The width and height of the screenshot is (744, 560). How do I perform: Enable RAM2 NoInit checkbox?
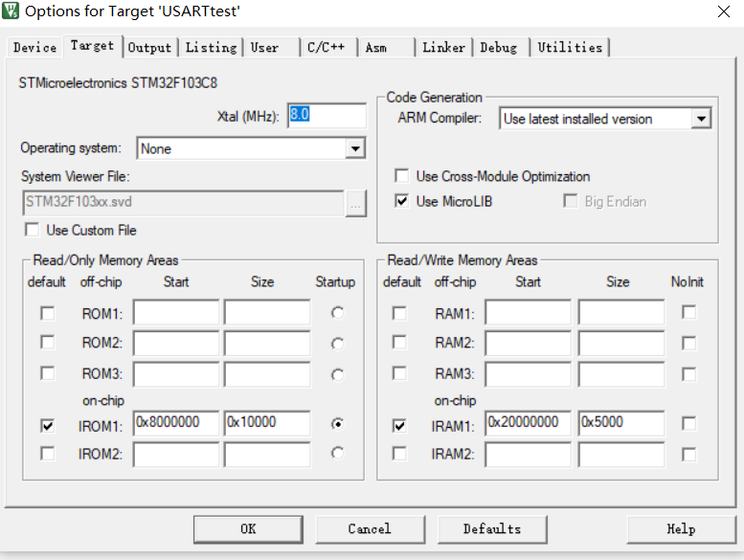(x=688, y=343)
